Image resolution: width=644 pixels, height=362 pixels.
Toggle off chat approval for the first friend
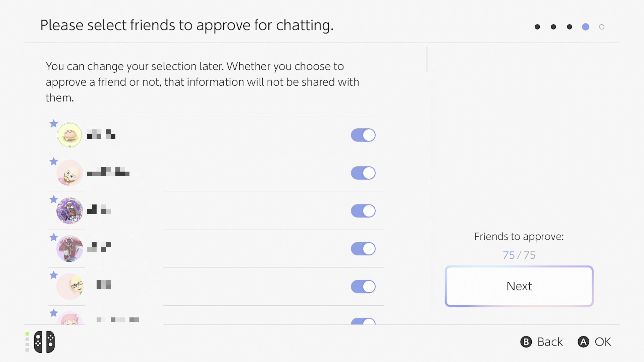tap(363, 135)
